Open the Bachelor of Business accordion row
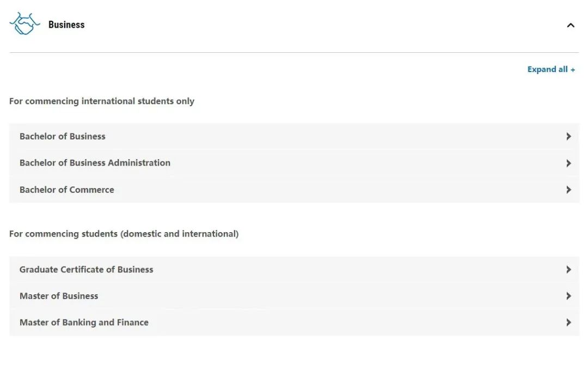The height and width of the screenshot is (370, 588). [294, 136]
